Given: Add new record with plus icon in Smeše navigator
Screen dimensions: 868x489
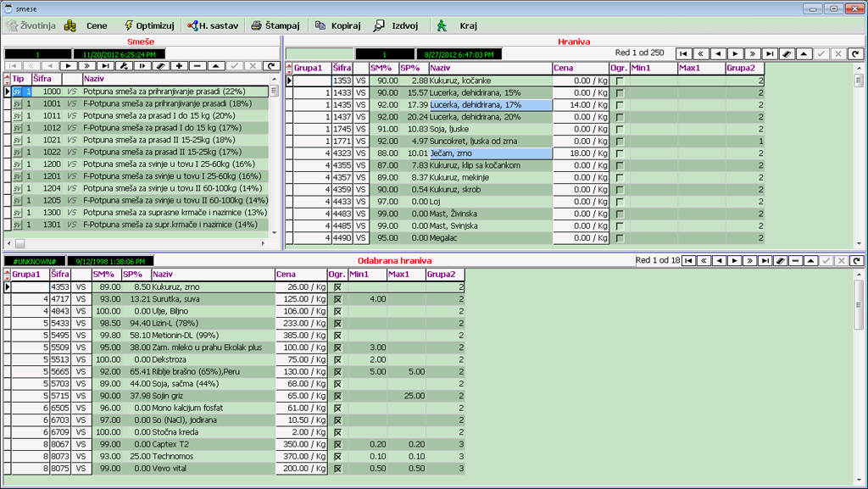Looking at the screenshot, I should pos(179,65).
